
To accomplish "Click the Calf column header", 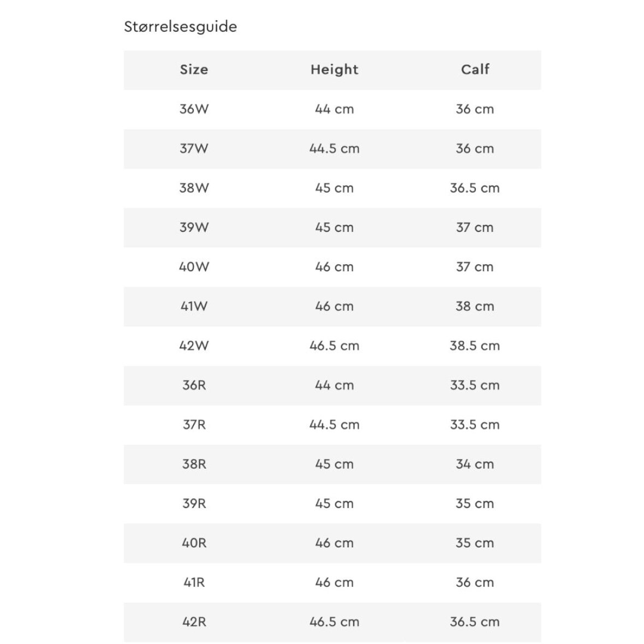I will click(x=475, y=70).
